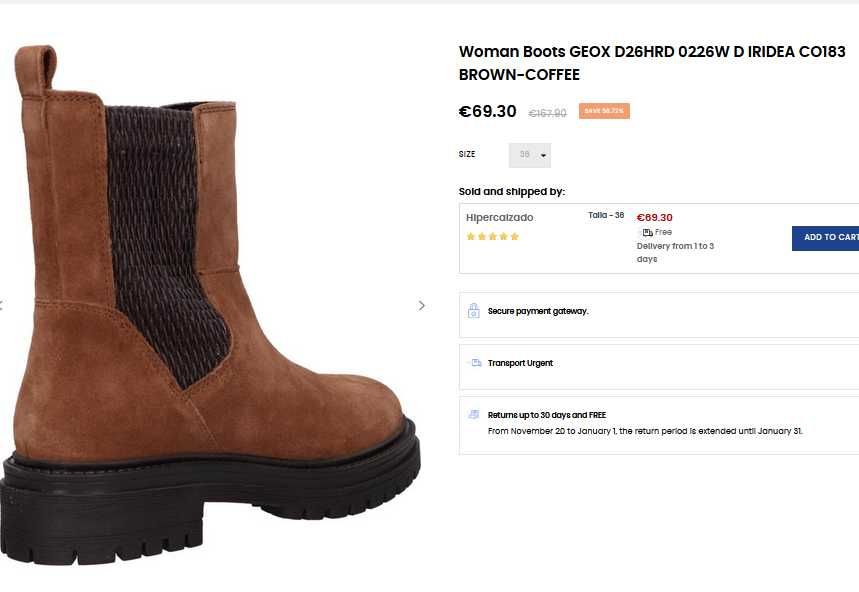Click the red seller price €69.30

(x=654, y=217)
